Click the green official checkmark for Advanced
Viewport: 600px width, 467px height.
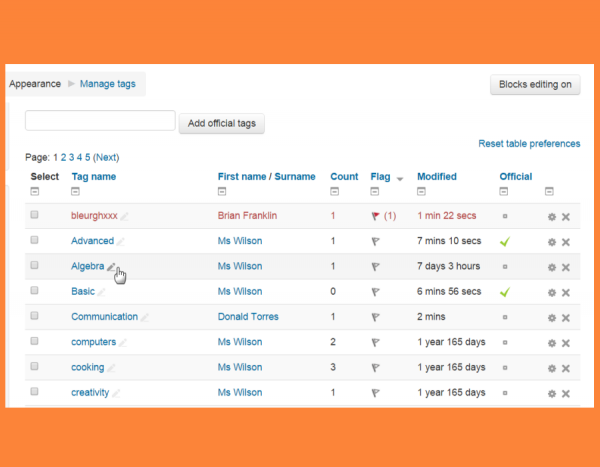pos(505,241)
